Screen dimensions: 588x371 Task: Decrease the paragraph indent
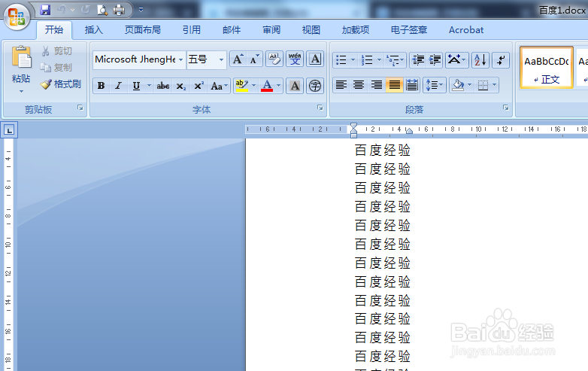[418, 59]
